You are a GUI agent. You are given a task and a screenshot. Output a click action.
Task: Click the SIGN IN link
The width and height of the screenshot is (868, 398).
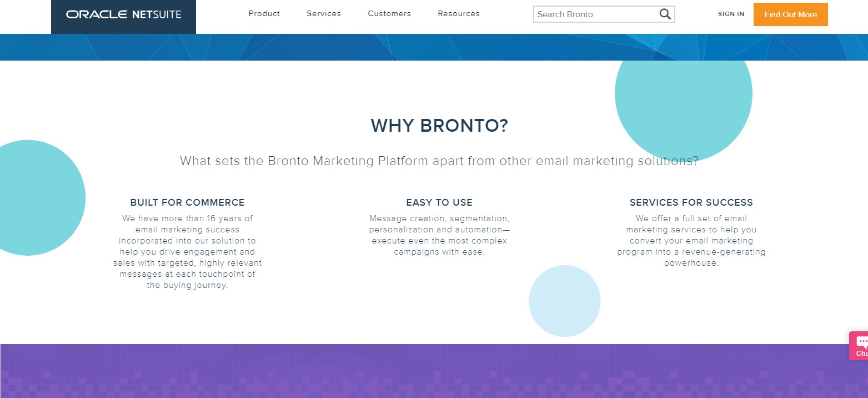(x=731, y=14)
